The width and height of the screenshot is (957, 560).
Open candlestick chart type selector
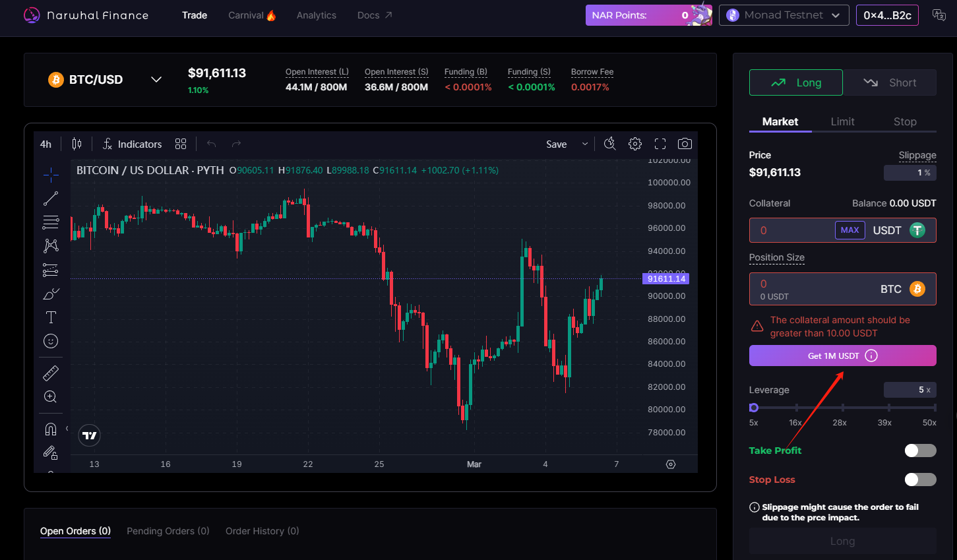point(77,144)
